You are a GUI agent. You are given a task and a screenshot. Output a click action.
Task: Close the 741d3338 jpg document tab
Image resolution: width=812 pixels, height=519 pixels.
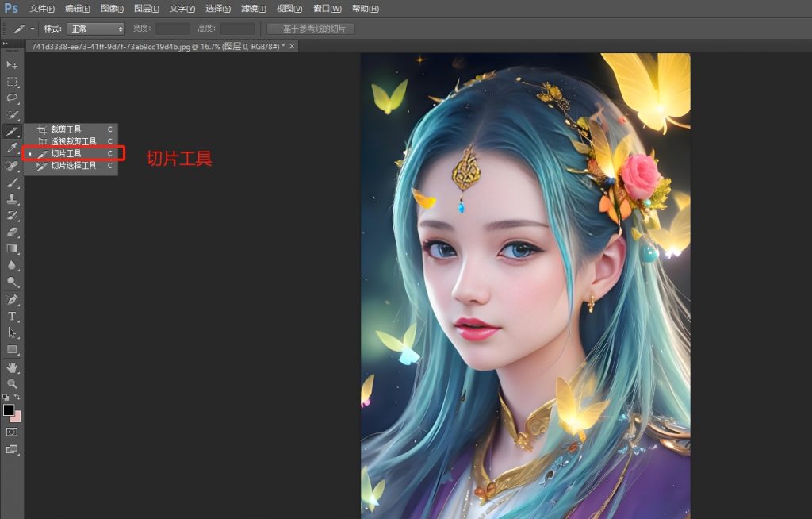pos(292,47)
